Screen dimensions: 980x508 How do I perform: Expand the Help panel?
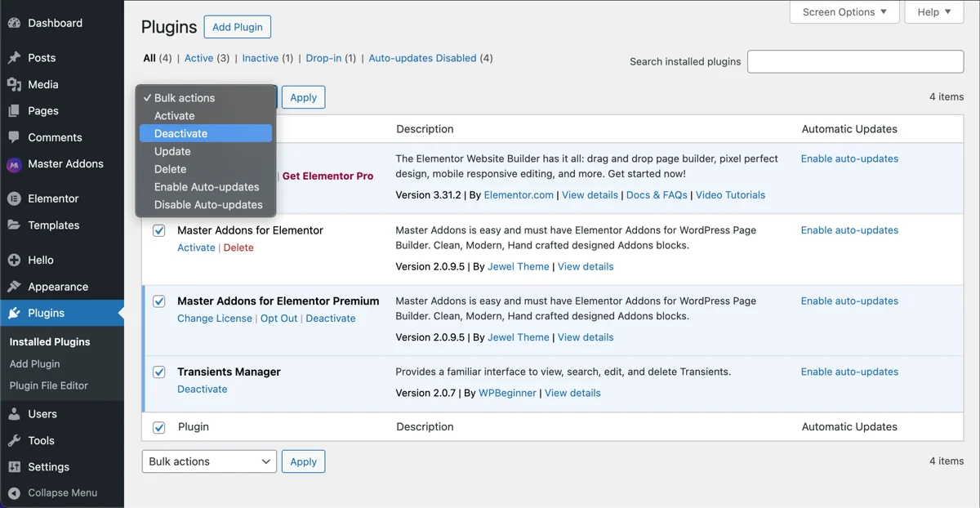coord(934,12)
